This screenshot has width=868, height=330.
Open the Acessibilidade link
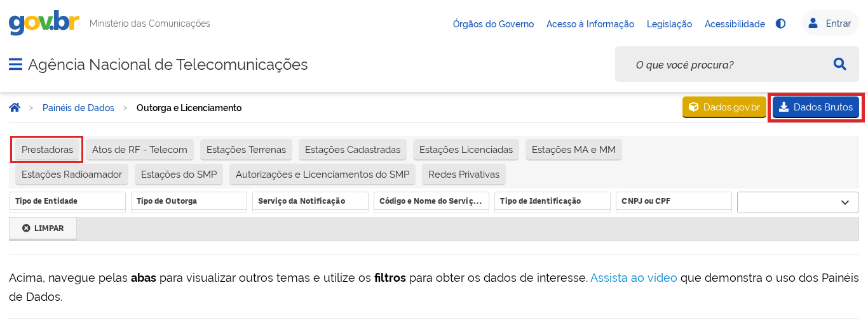coord(735,24)
